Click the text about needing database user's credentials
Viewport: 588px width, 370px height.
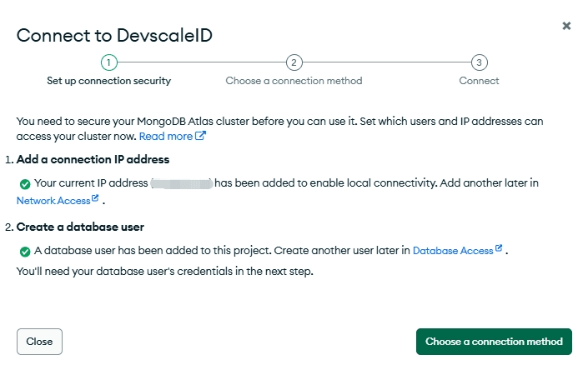(x=164, y=271)
